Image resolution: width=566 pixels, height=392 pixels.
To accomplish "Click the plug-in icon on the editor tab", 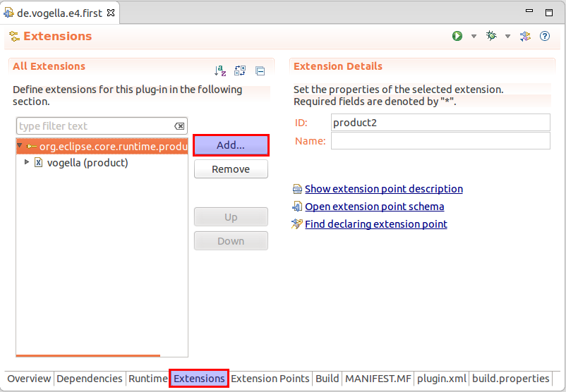I will [8, 13].
